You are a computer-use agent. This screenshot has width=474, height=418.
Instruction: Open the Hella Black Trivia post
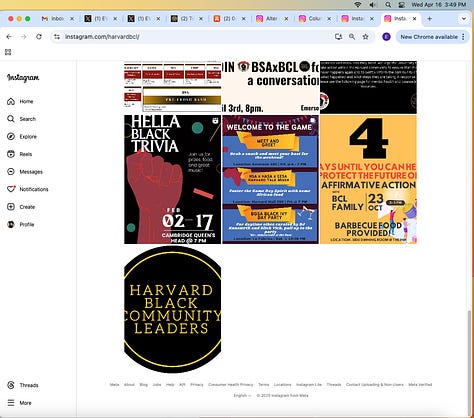click(172, 179)
